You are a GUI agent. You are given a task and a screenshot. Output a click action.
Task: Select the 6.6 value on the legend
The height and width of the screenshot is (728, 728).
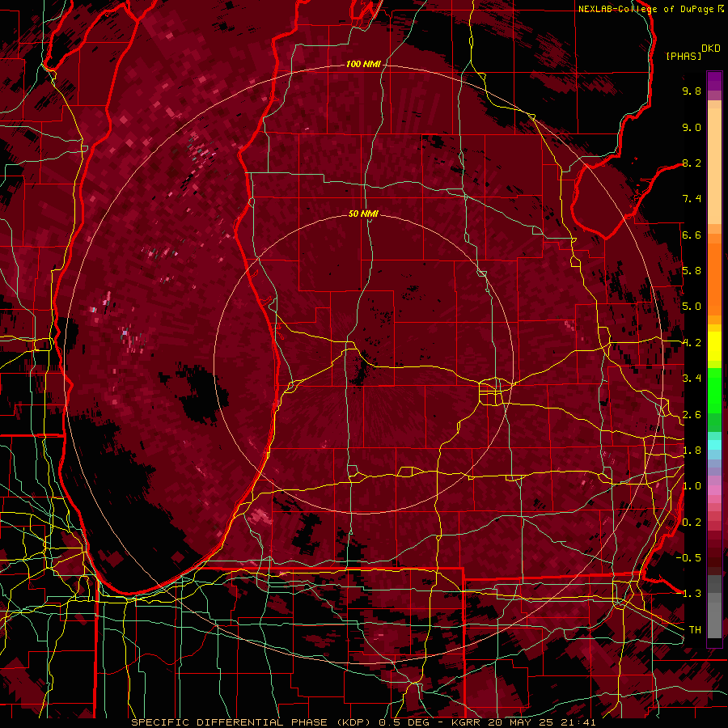692,235
